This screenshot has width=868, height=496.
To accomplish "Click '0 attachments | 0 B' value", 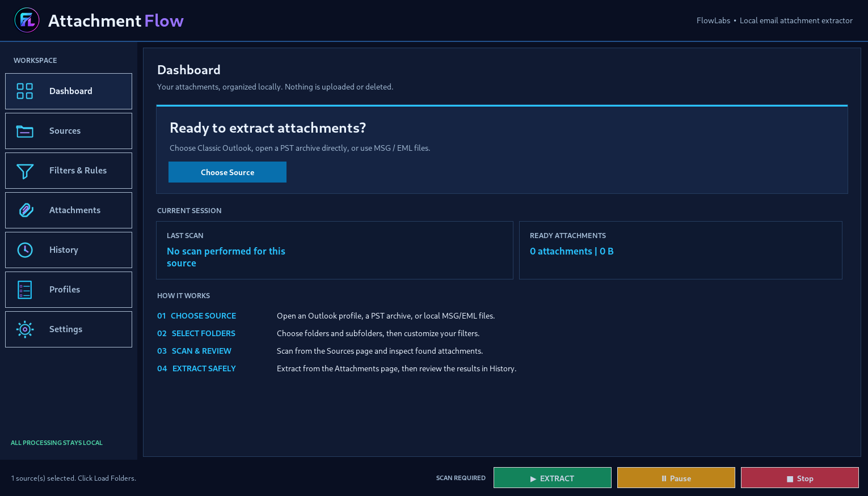I will 572,251.
